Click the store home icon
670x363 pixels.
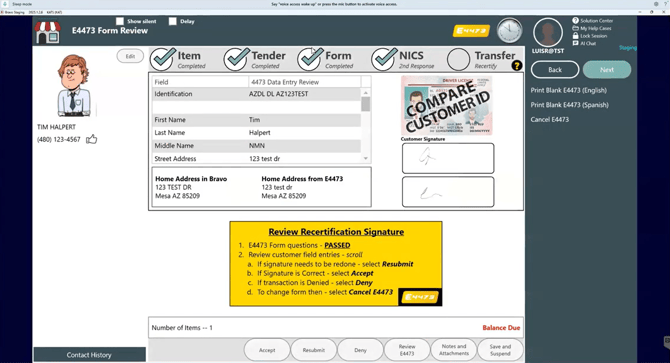tap(47, 32)
